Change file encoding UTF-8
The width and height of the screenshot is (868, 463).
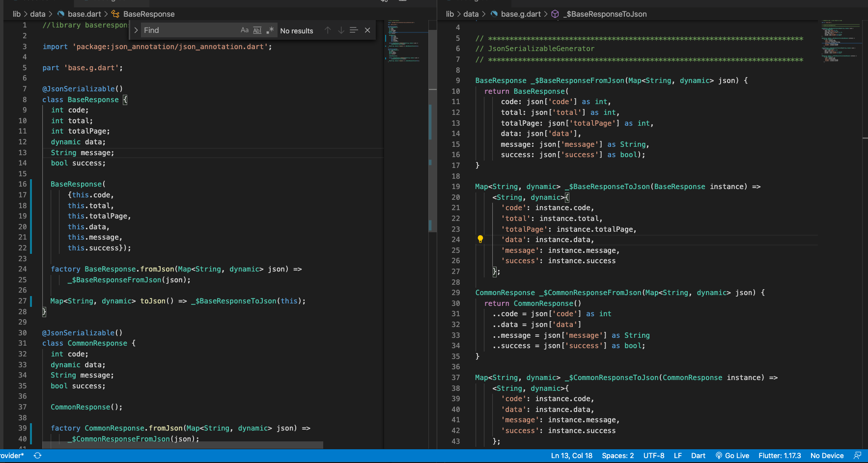654,456
